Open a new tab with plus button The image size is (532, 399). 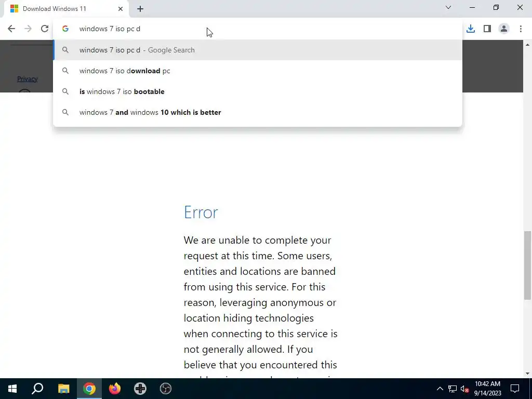[140, 9]
